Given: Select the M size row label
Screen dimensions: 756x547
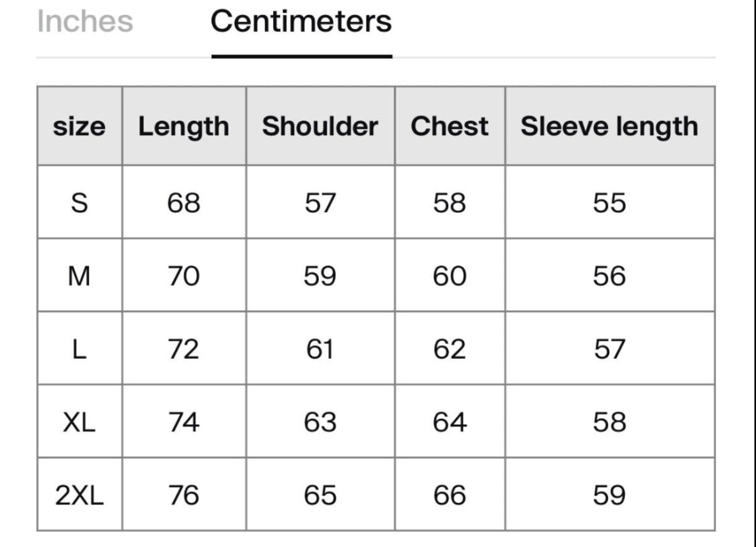Looking at the screenshot, I should (x=79, y=276).
